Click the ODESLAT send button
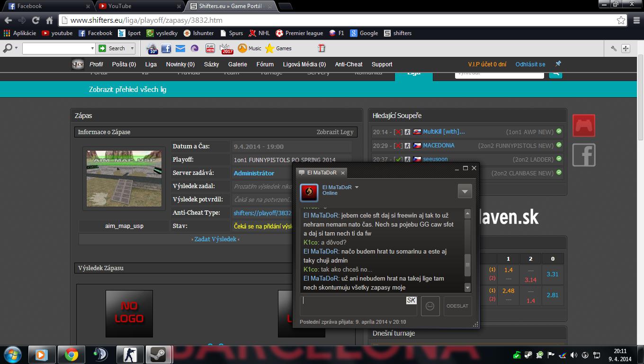Image resolution: width=644 pixels, height=364 pixels. (457, 306)
